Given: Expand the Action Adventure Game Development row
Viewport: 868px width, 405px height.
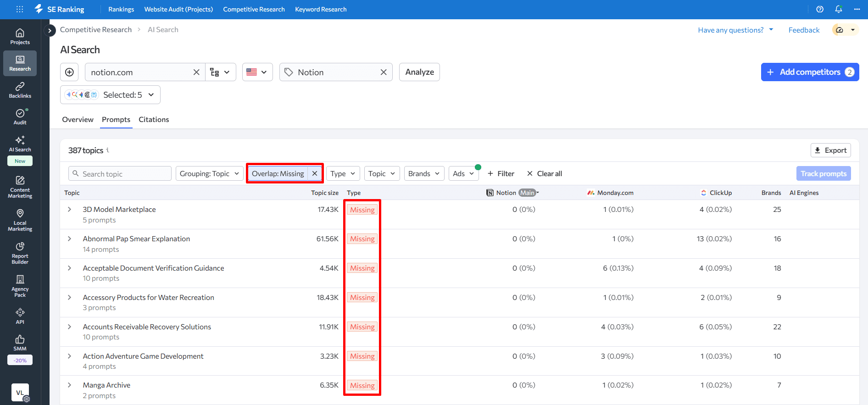Looking at the screenshot, I should point(69,356).
